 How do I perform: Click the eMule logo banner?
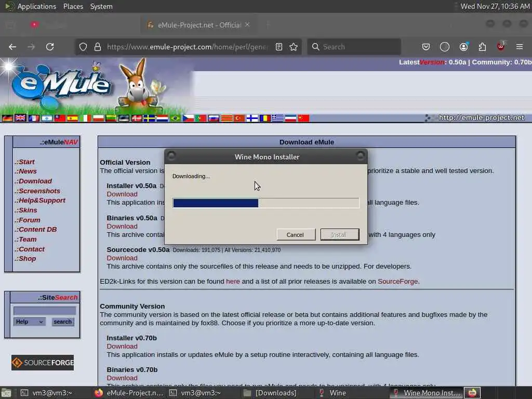[x=61, y=85]
